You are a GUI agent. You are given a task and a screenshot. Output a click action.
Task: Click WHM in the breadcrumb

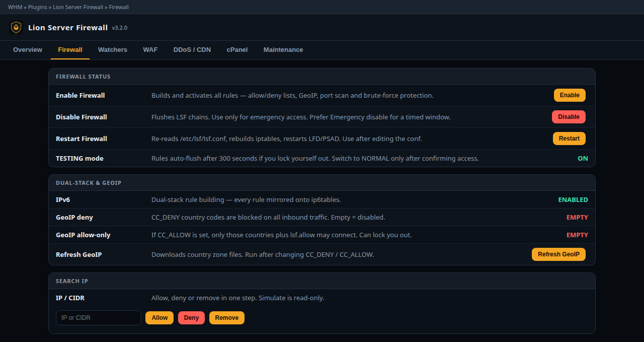coord(15,7)
